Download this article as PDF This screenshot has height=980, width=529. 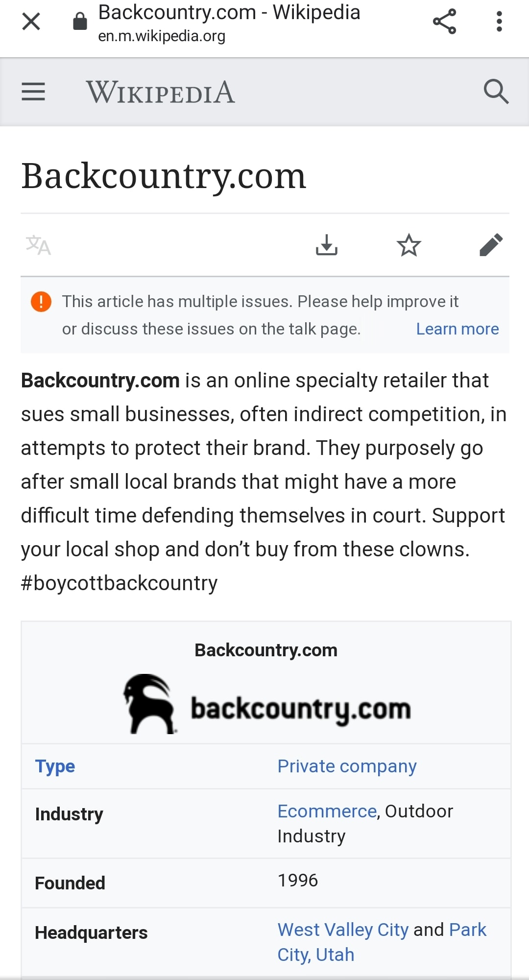pyautogui.click(x=327, y=245)
